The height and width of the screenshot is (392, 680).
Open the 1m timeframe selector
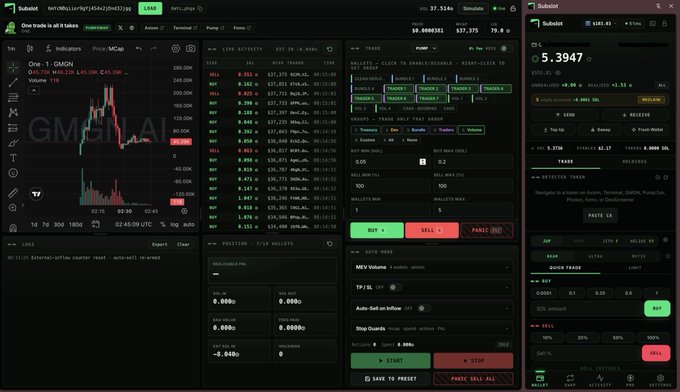(x=11, y=49)
